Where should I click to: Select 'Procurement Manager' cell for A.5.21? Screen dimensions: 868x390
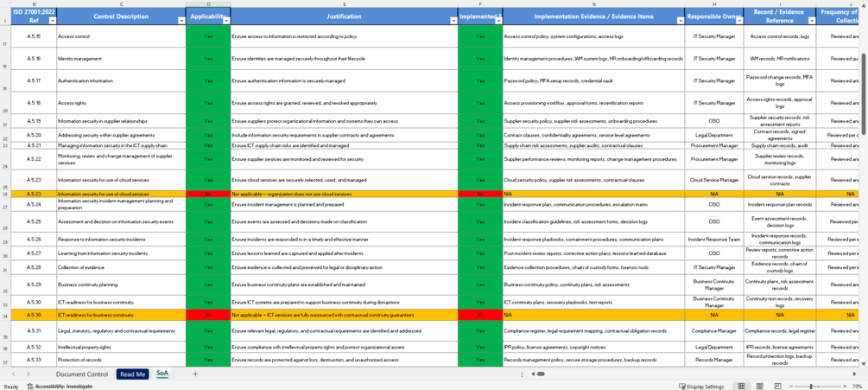[x=714, y=145]
